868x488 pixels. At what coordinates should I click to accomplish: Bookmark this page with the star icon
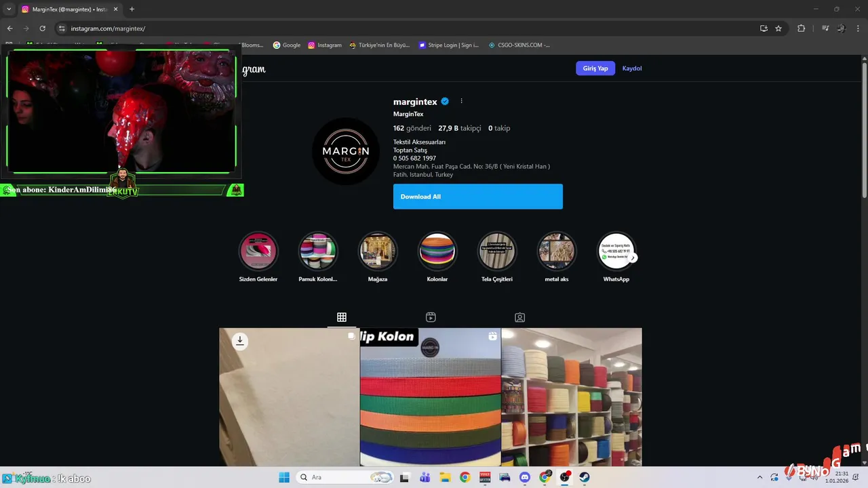pyautogui.click(x=778, y=28)
